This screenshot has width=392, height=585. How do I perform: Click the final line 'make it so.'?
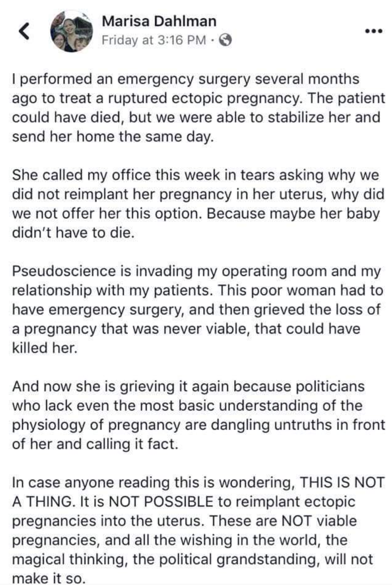pyautogui.click(x=48, y=578)
